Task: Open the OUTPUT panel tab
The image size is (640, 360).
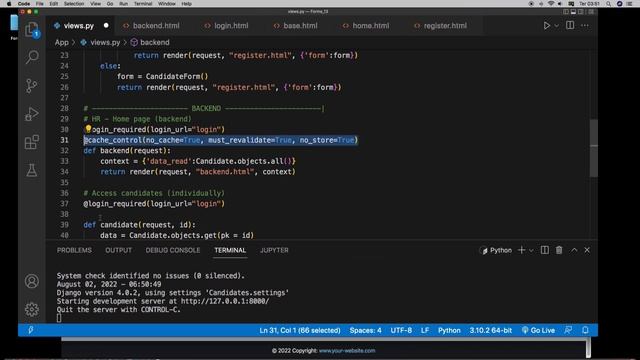Action: [x=118, y=250]
